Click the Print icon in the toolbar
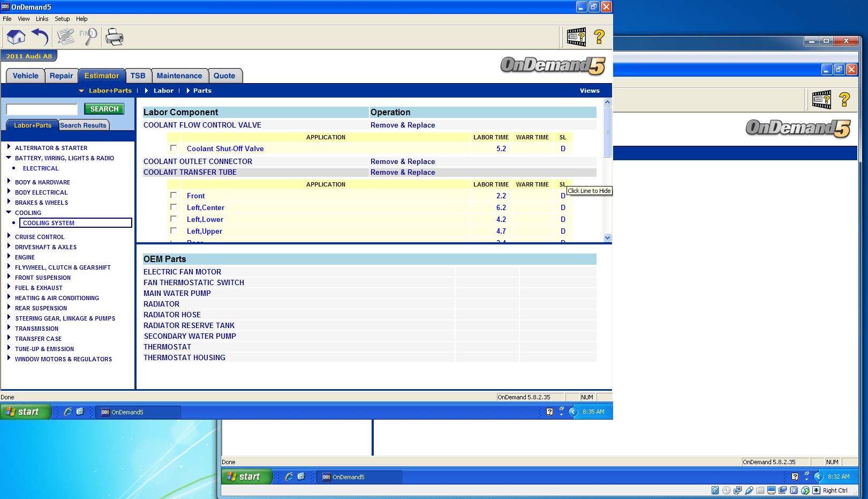Viewport: 868px width, 499px height. coord(114,37)
